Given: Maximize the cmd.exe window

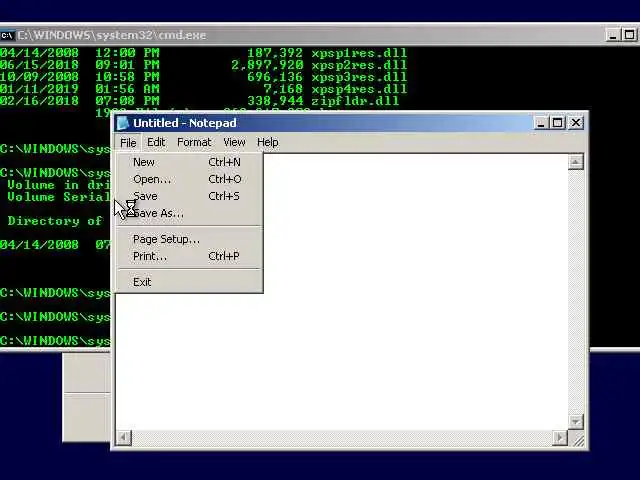Looking at the screenshot, I should click(x=630, y=35).
